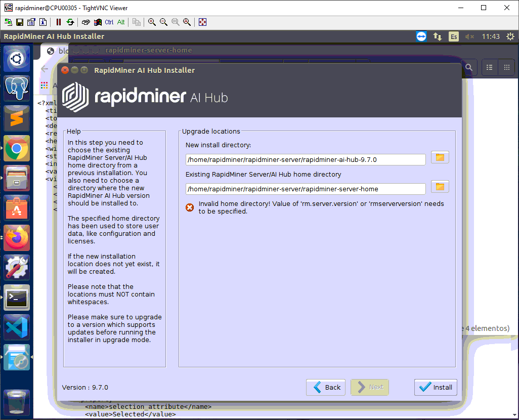The height and width of the screenshot is (420, 519).
Task: Open Google Chrome from the dock
Action: coord(17,148)
